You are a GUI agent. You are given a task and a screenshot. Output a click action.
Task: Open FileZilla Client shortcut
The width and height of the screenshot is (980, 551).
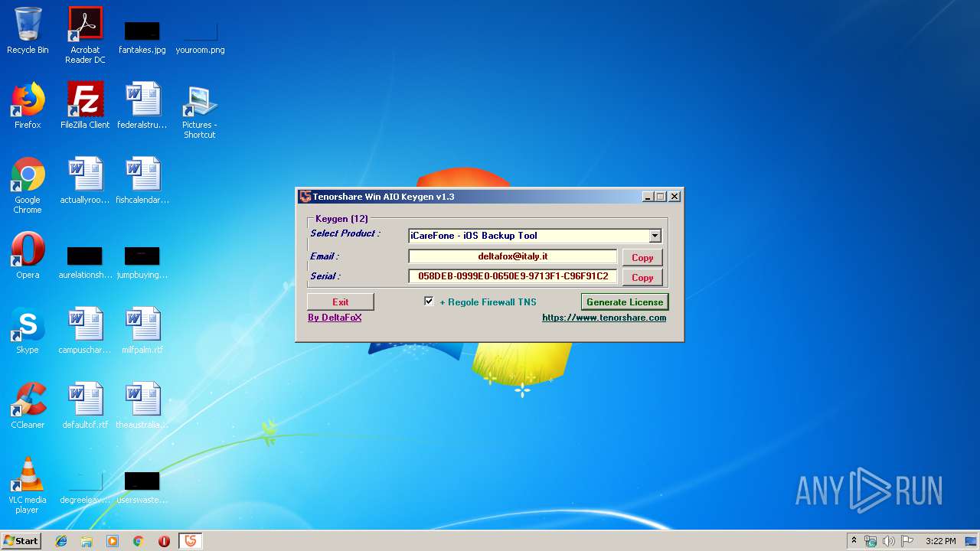coord(85,106)
